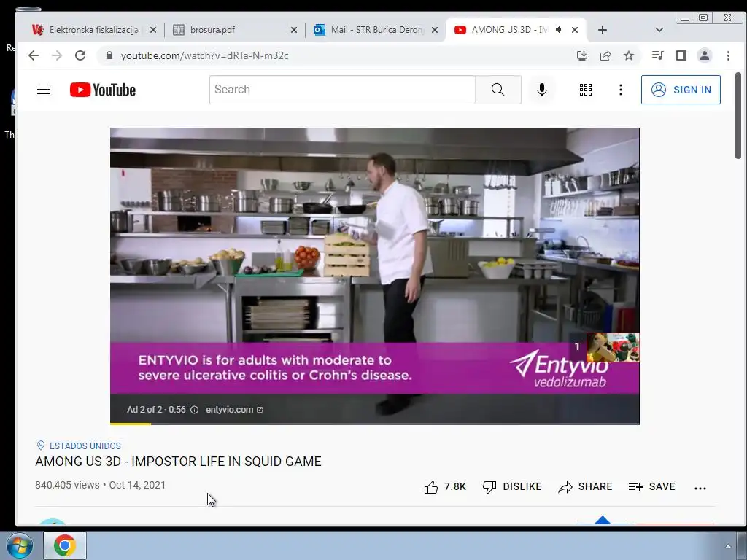Viewport: 747px width, 560px height.
Task: Click the 840,405 views text
Action: tap(67, 485)
